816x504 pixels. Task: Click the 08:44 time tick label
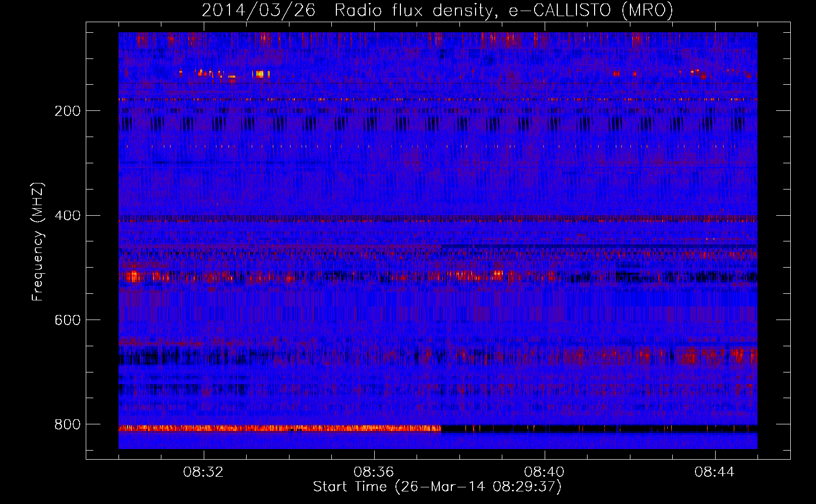(715, 472)
